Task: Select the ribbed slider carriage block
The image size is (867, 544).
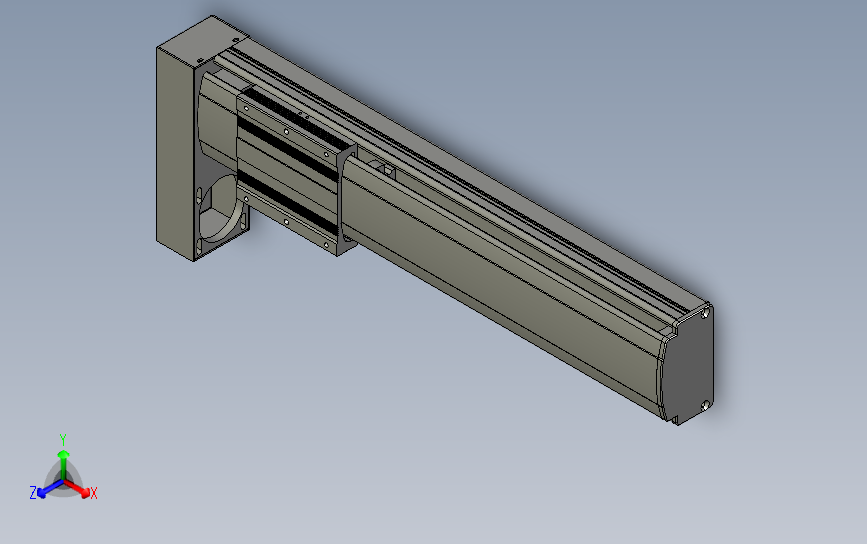Action: tap(296, 170)
